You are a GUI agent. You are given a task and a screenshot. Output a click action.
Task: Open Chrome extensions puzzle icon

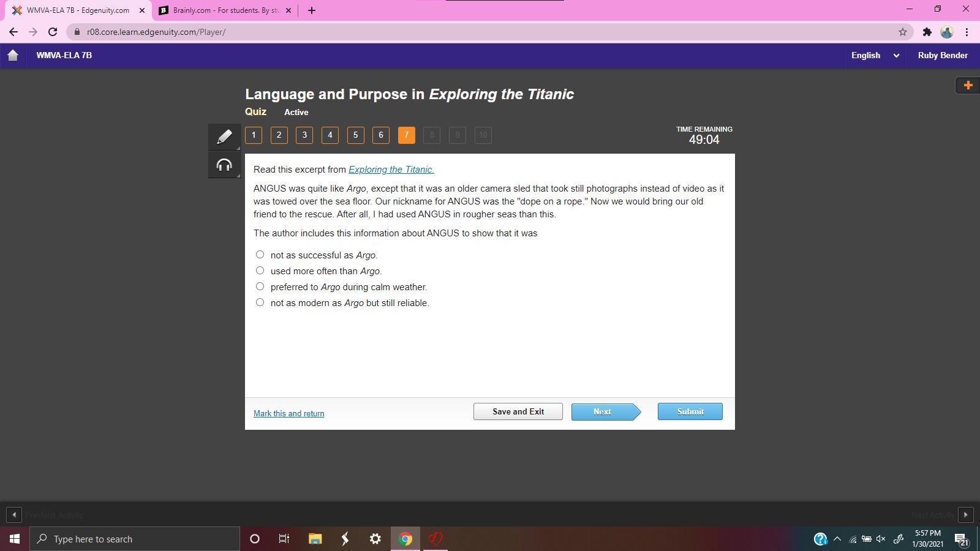pyautogui.click(x=927, y=32)
